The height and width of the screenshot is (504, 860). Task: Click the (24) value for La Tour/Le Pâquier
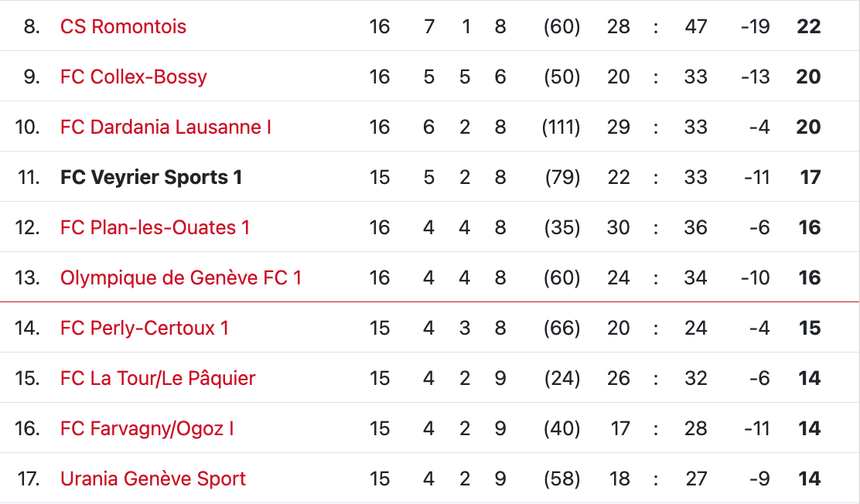561,378
